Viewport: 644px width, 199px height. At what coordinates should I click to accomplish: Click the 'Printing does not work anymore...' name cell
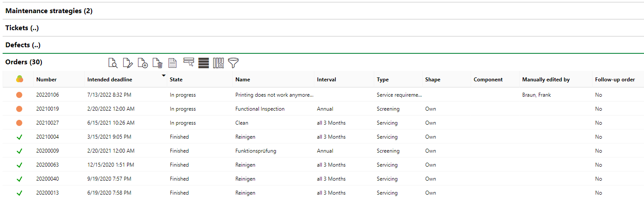pos(275,95)
